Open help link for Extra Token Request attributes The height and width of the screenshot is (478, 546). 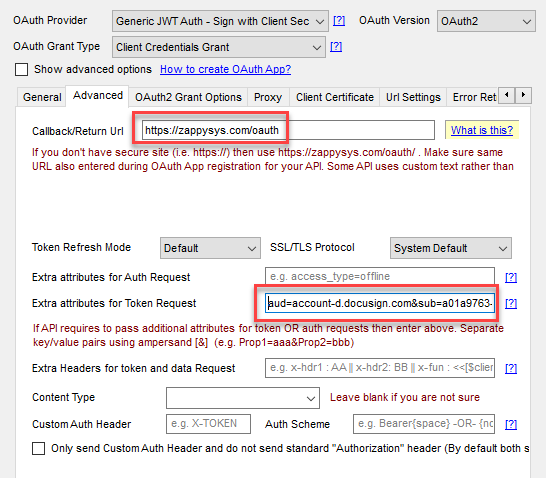[511, 303]
